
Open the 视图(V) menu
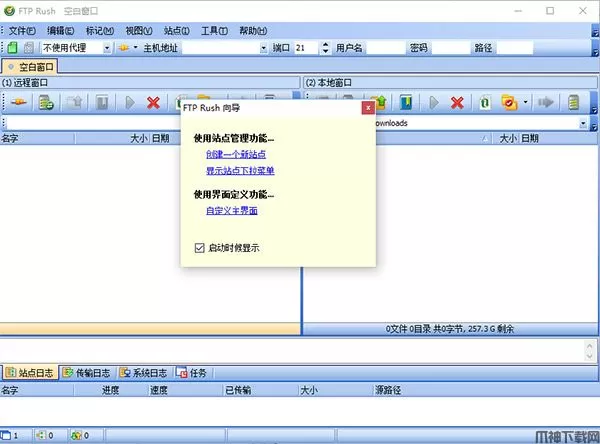pyautogui.click(x=139, y=31)
